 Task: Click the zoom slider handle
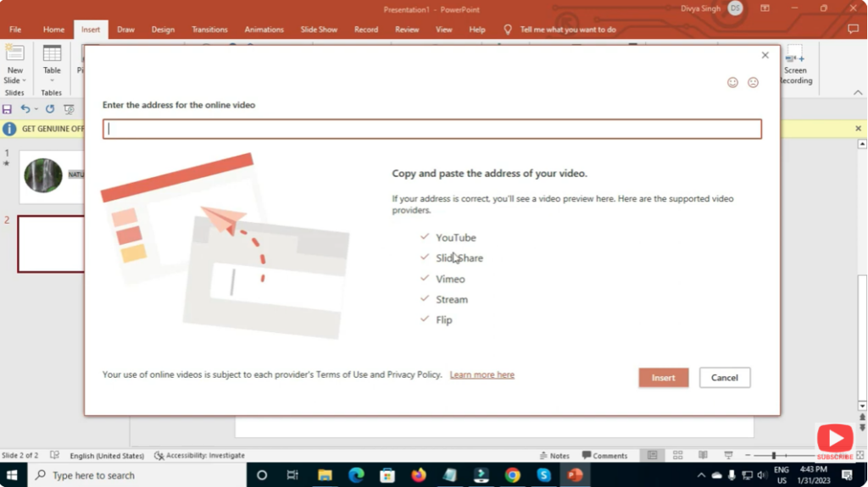pyautogui.click(x=773, y=455)
